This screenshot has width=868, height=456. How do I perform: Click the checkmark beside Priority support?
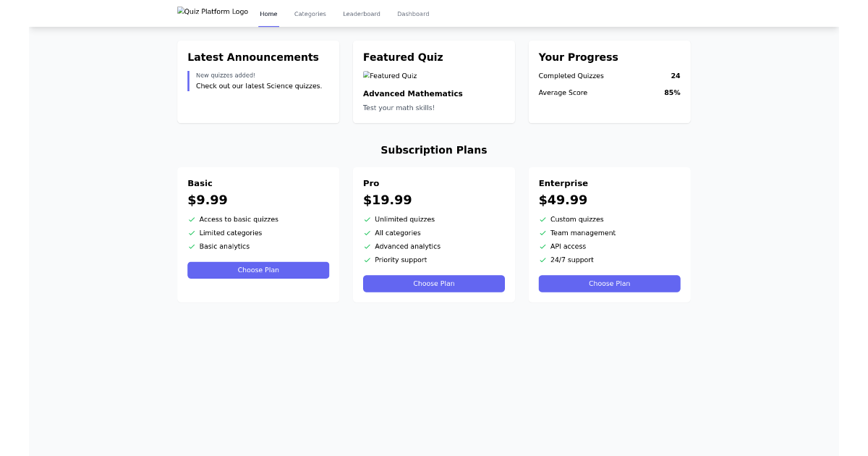point(367,260)
